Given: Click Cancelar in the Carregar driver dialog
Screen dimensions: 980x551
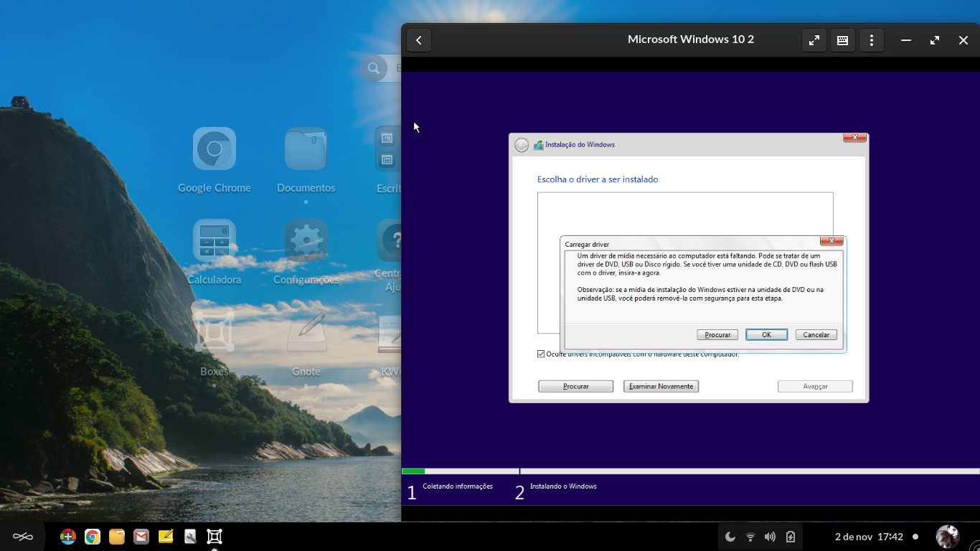Looking at the screenshot, I should pyautogui.click(x=816, y=335).
